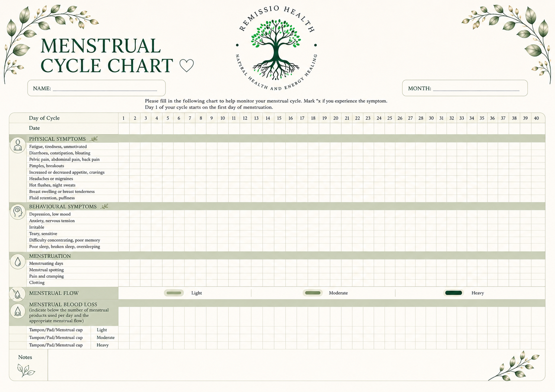Click Poor sleep, broken sleep, oversleeping label
Image resolution: width=555 pixels, height=392 pixels.
[x=65, y=247]
